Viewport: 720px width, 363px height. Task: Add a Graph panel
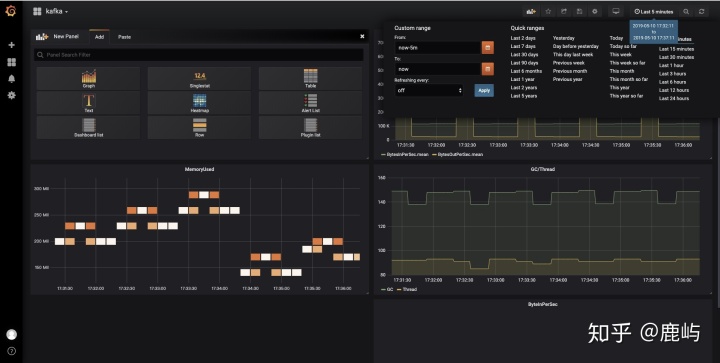tap(89, 78)
